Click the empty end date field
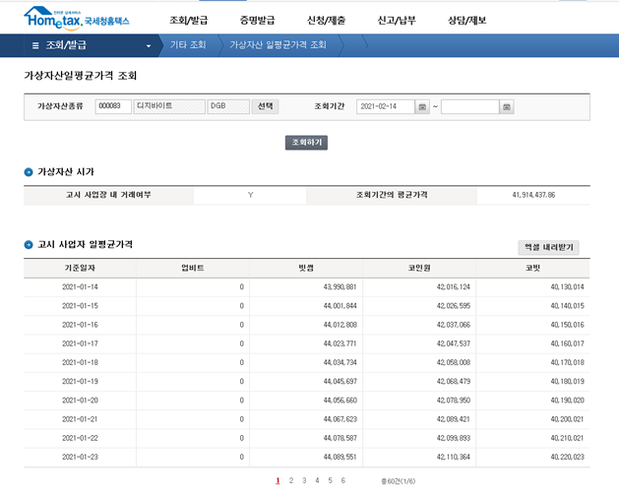 470,107
